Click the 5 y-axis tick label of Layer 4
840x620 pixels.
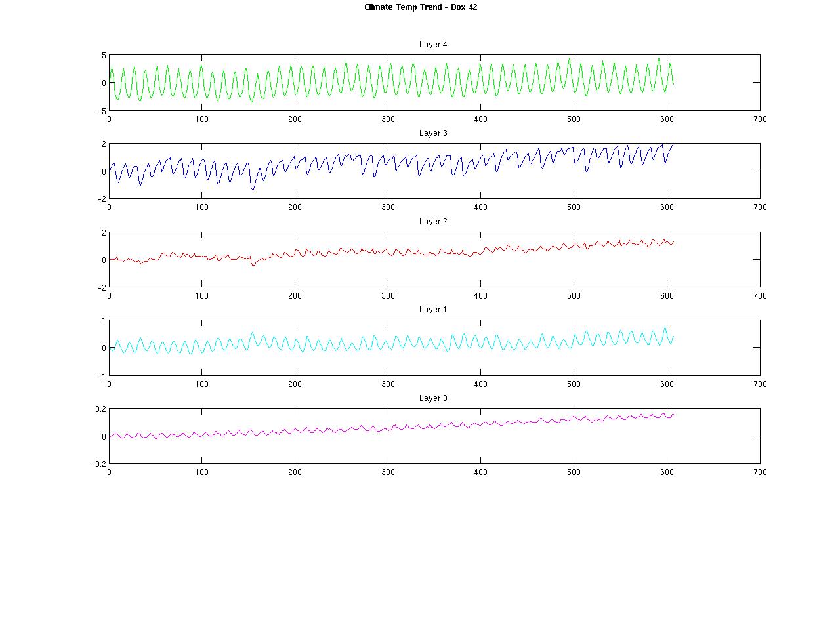click(104, 56)
